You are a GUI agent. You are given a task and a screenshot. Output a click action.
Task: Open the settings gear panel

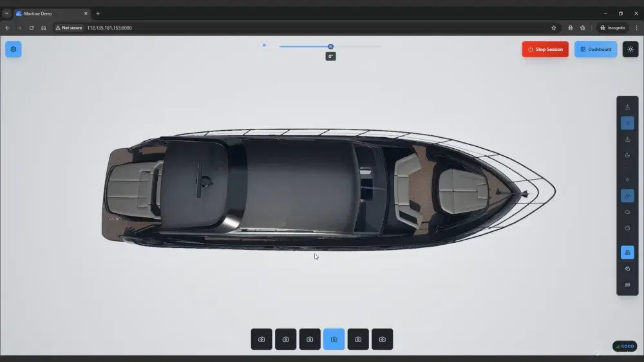(x=13, y=50)
